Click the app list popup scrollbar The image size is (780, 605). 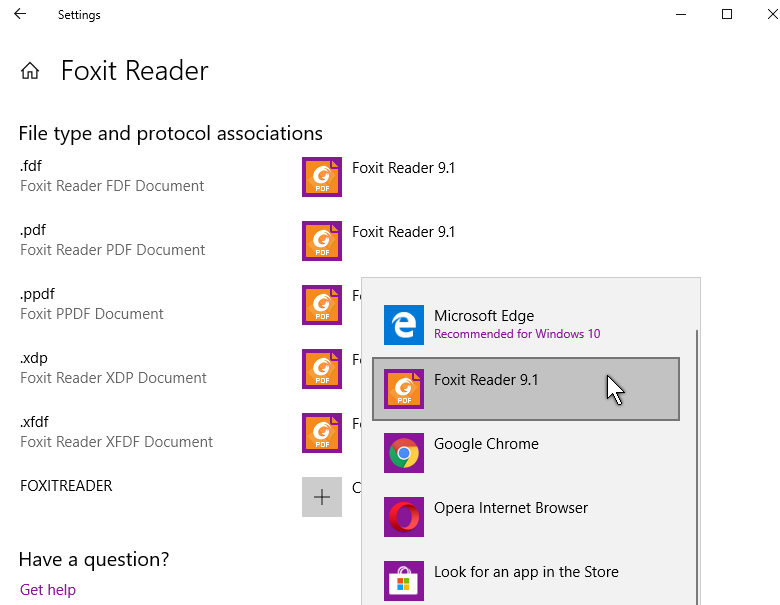(x=697, y=467)
